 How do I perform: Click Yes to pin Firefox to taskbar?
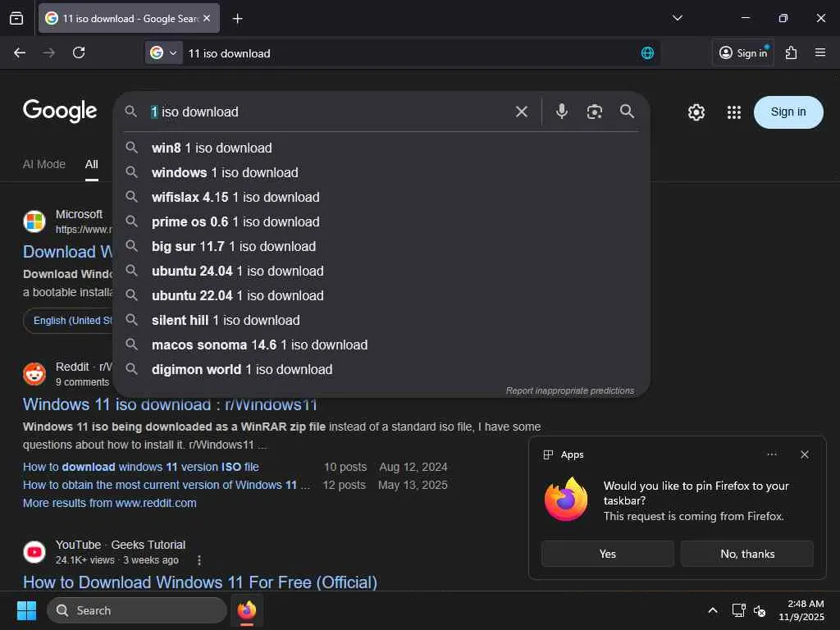(608, 554)
